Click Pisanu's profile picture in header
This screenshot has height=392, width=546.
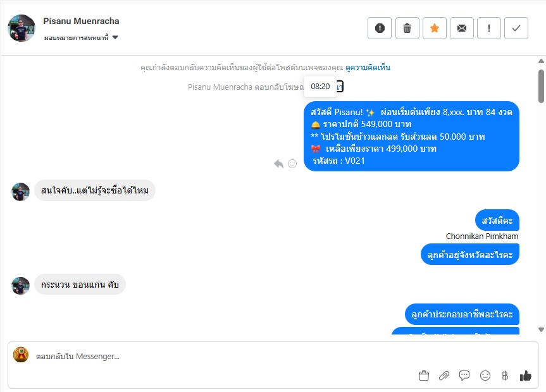pos(22,28)
